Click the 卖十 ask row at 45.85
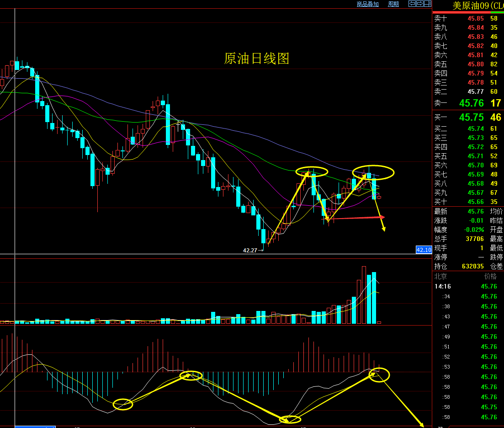The height and width of the screenshot is (428, 504). (x=475, y=19)
